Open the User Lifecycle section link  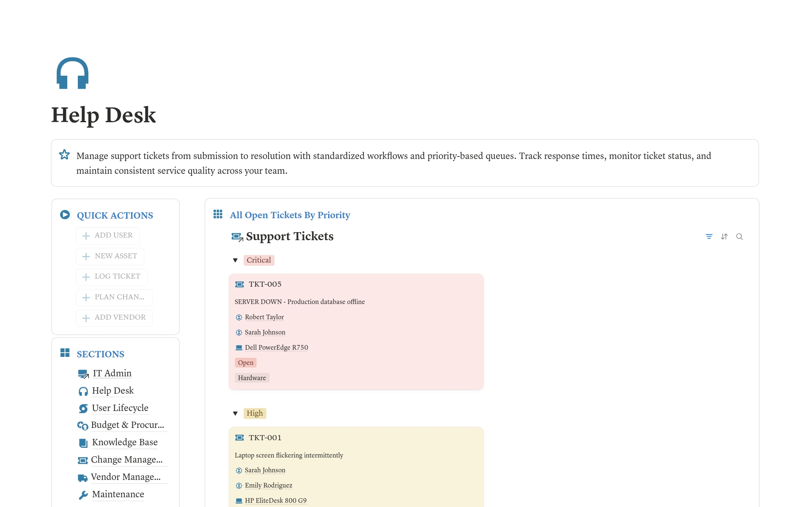(120, 408)
